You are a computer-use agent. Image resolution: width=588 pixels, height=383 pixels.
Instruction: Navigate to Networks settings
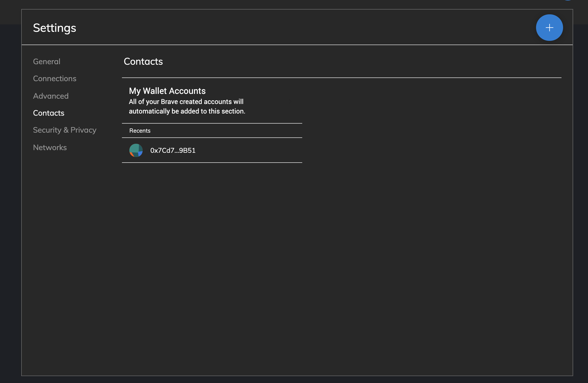50,147
